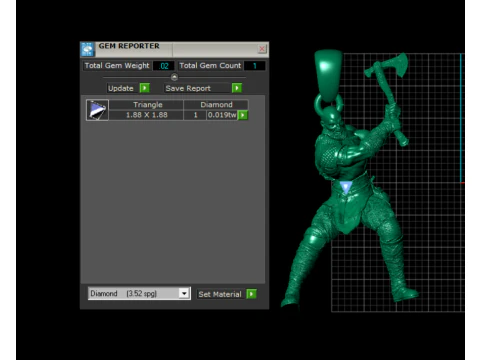This screenshot has width=480, height=360.
Task: Select the blue triangle gem on the model
Action: 346,187
